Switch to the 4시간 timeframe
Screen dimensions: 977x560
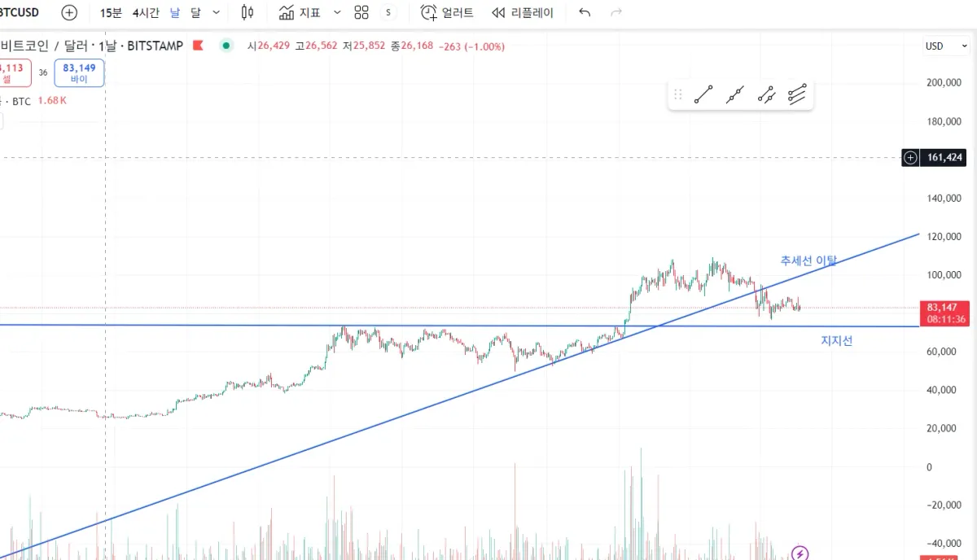147,12
